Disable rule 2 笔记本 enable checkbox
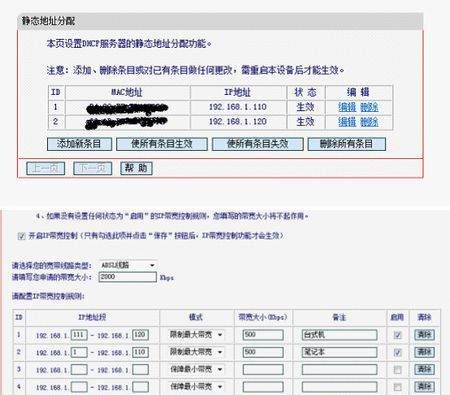This screenshot has height=395, width=450. tap(397, 352)
